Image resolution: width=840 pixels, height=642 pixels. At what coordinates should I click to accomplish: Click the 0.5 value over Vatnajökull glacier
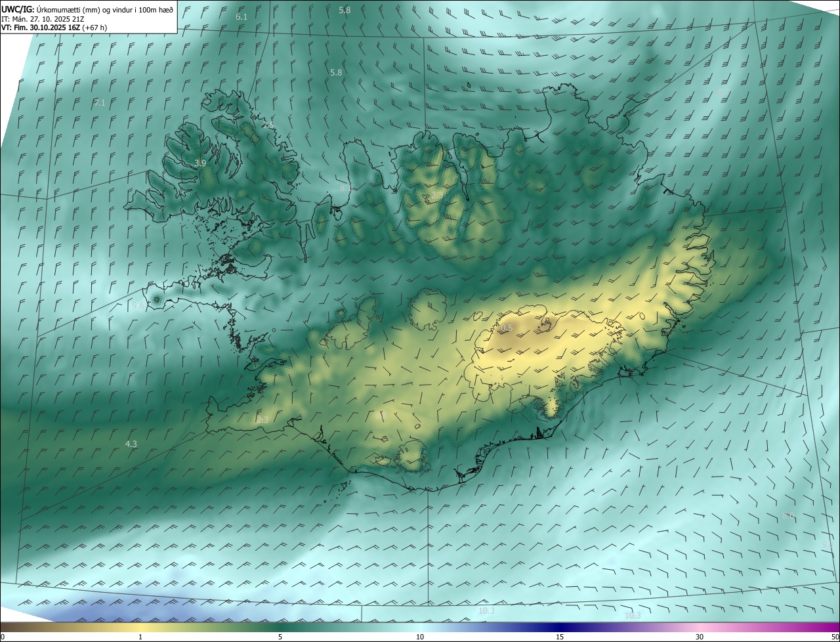(x=507, y=328)
